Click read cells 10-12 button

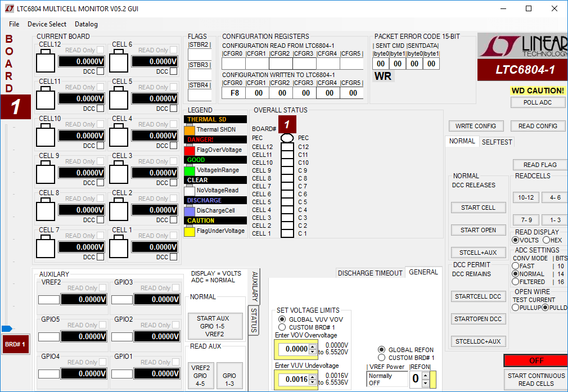526,197
